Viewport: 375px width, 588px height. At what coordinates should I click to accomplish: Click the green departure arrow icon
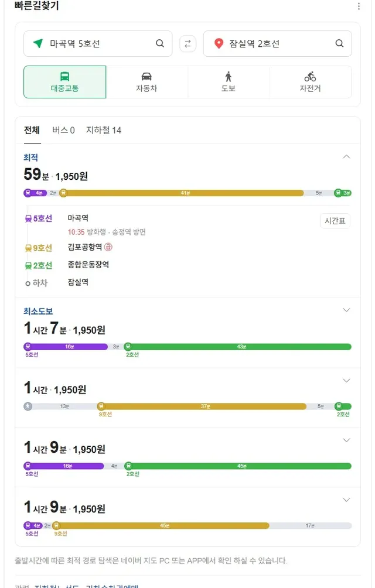click(x=38, y=43)
